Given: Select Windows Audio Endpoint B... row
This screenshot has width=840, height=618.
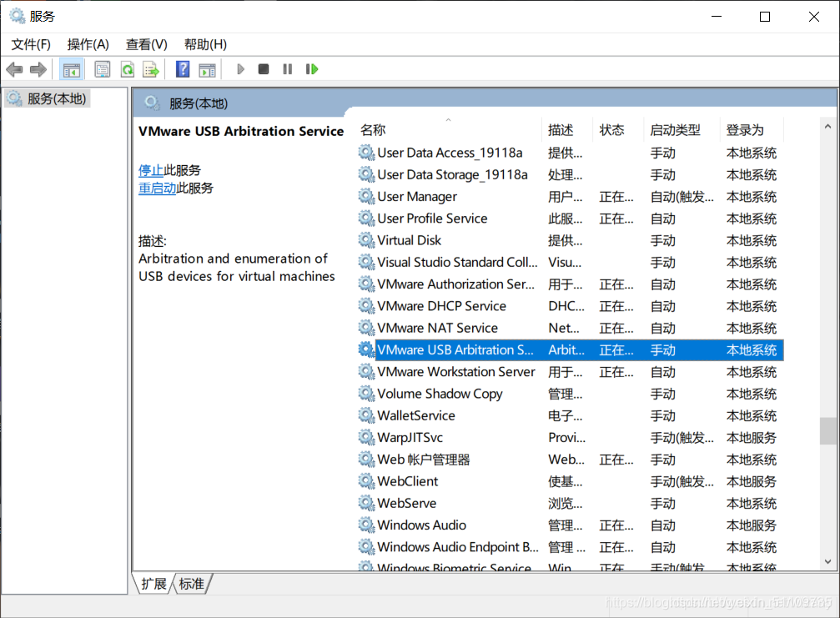Looking at the screenshot, I should (570, 547).
